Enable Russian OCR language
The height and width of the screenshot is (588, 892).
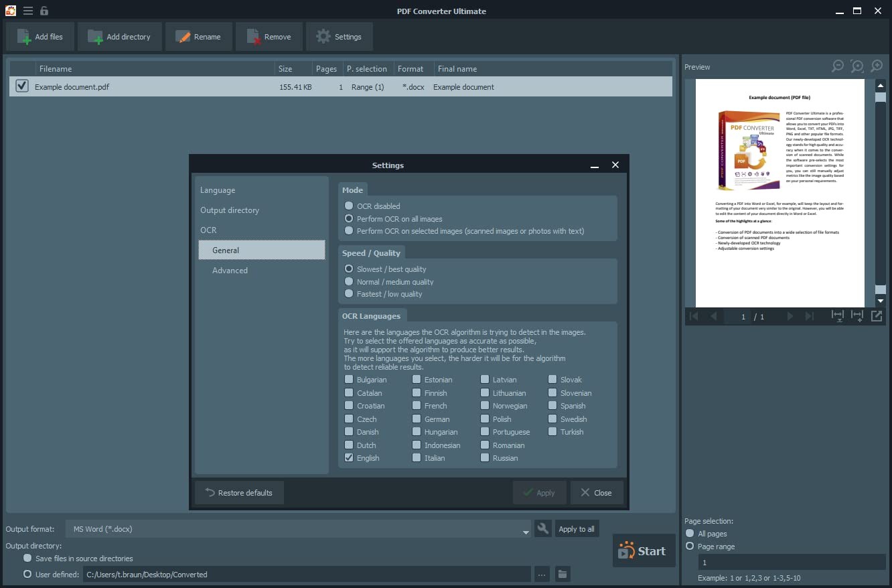tap(485, 457)
